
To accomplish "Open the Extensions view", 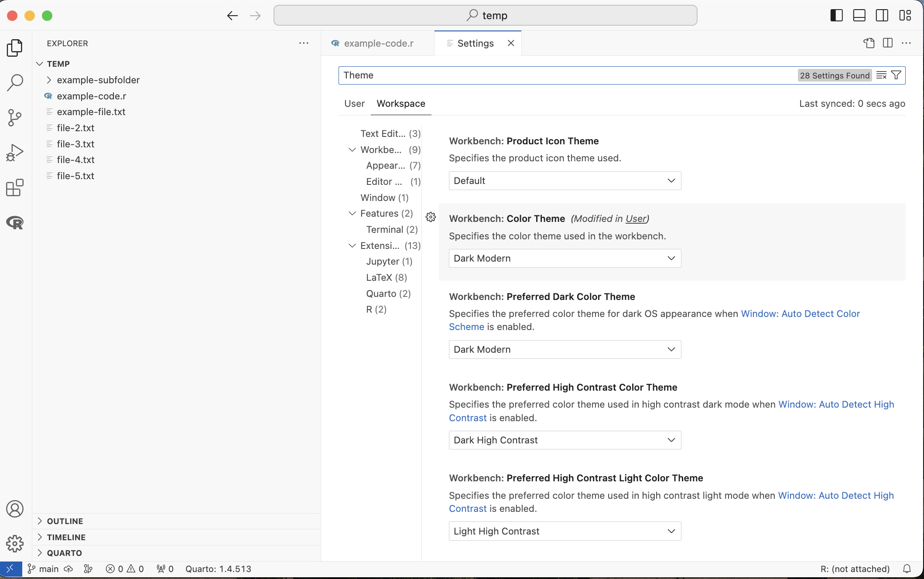I will click(15, 188).
